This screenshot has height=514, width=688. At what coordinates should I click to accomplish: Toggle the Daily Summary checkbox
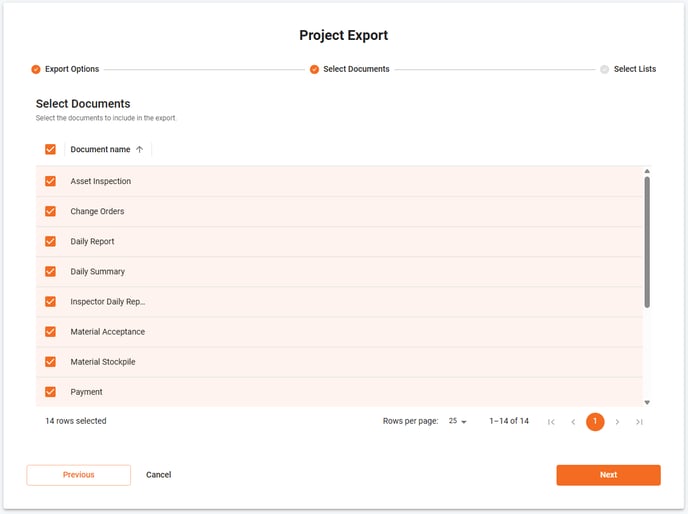click(50, 271)
